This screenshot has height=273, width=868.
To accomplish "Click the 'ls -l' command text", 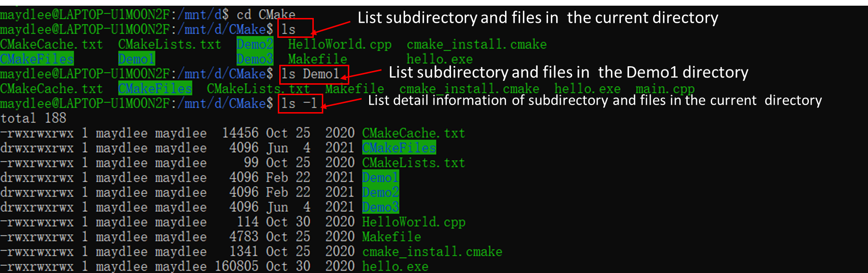I will 299,103.
